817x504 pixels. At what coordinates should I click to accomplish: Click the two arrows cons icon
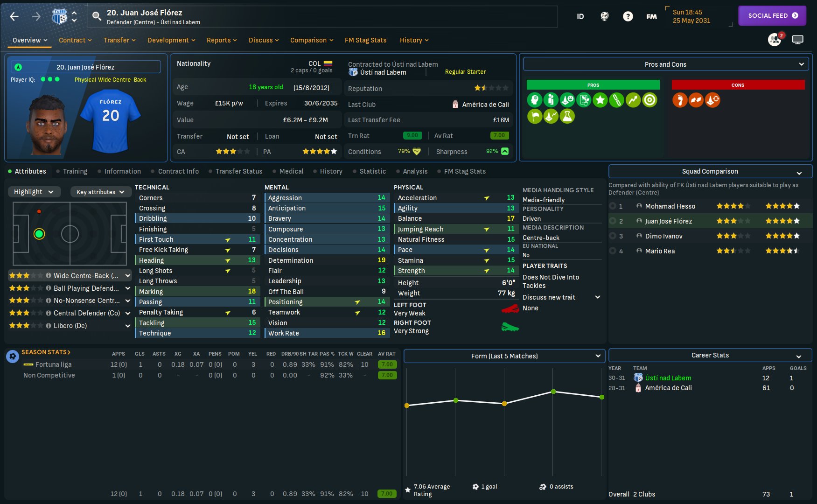click(696, 100)
